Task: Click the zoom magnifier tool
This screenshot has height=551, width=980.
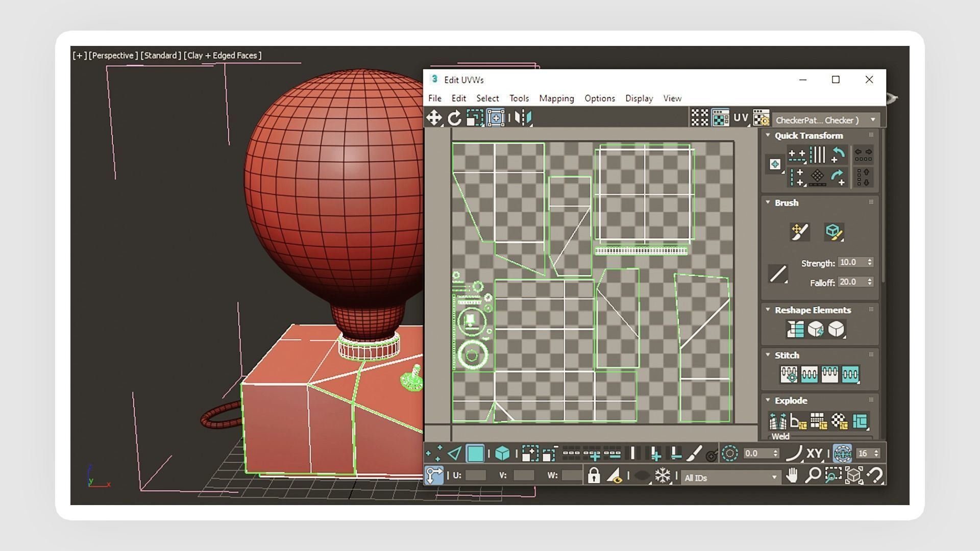Action: coord(812,476)
